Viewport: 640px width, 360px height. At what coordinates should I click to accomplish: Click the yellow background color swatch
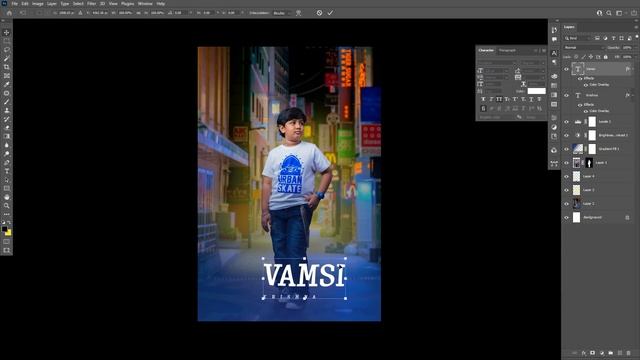(x=9, y=233)
